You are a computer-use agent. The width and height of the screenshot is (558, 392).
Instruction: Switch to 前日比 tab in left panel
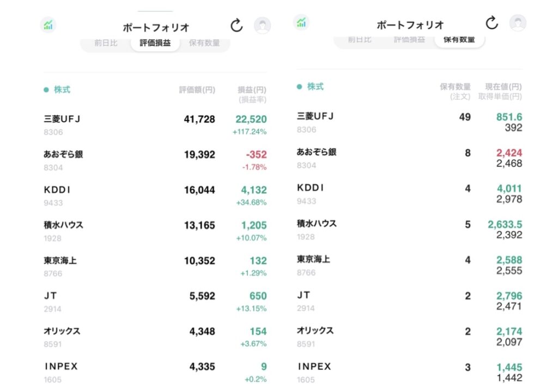[105, 43]
